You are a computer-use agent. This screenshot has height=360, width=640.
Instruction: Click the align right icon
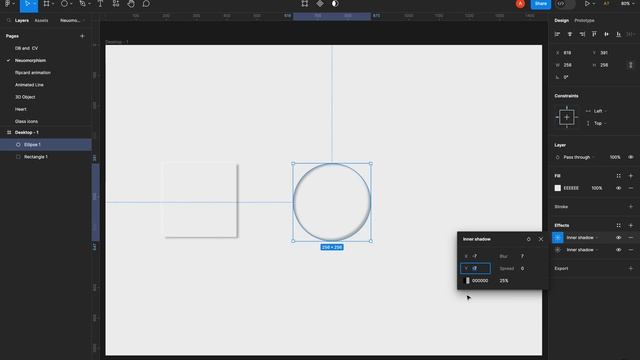(x=582, y=34)
